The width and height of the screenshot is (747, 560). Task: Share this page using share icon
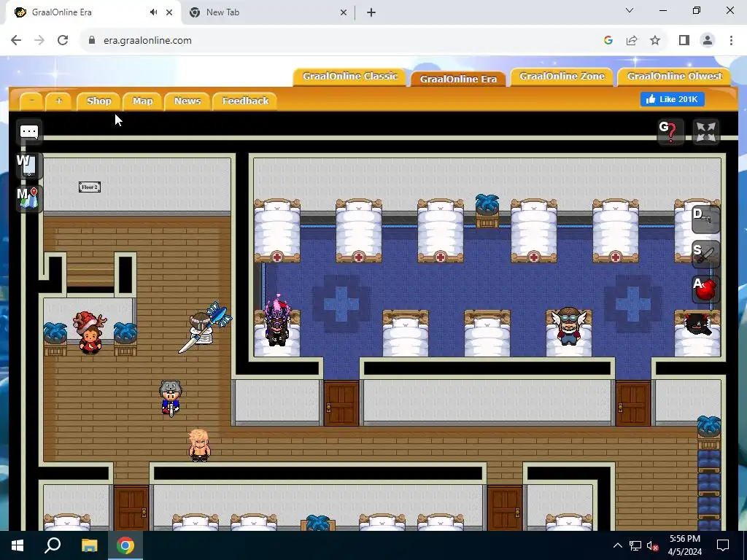pos(632,41)
